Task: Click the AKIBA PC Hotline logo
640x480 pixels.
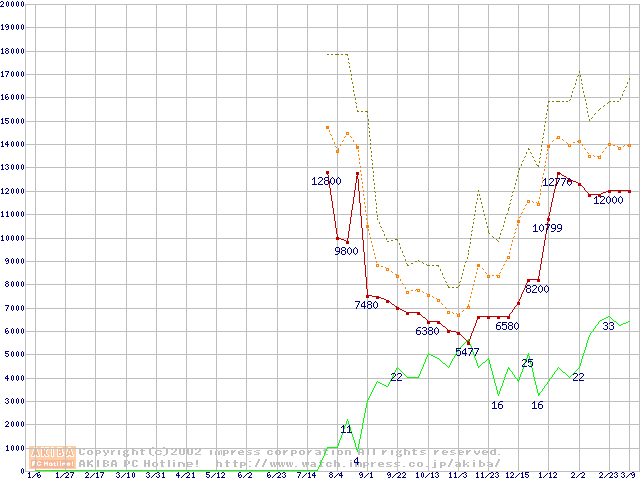Action: click(53, 458)
